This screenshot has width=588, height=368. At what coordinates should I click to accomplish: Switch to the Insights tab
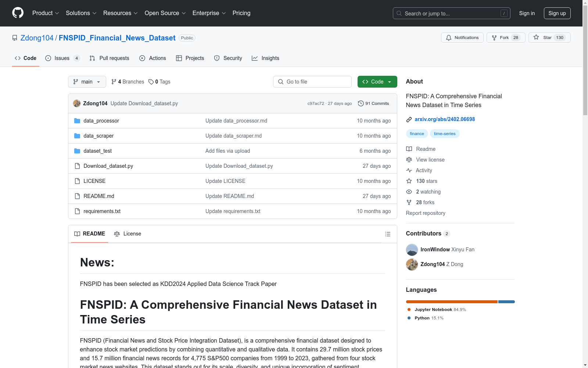[266, 58]
